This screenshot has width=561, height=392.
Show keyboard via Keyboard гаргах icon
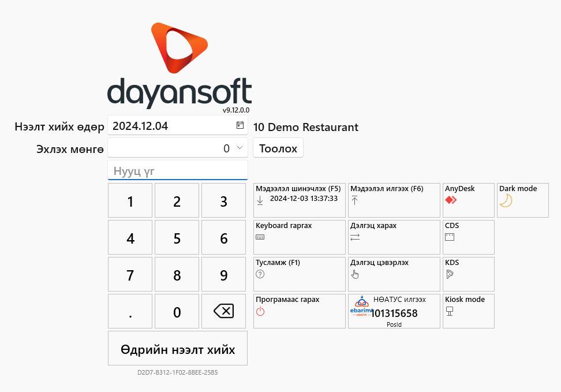(x=260, y=237)
